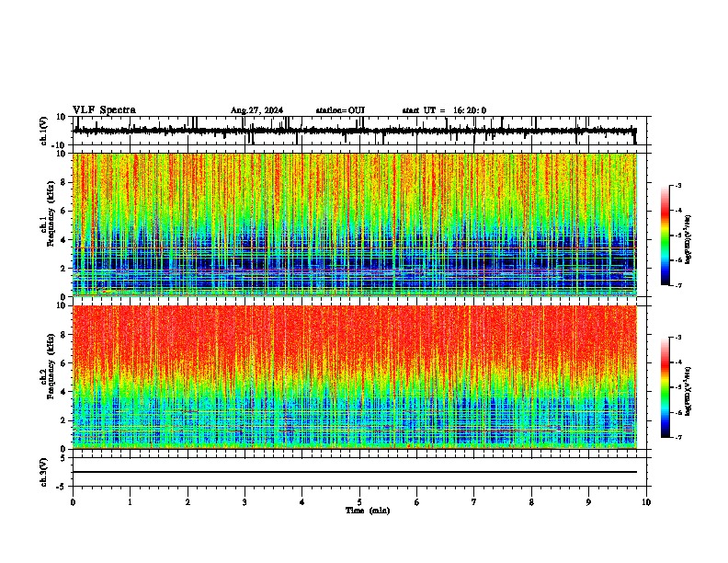Screen dimensions: 728x563
Task: Click the "8" tick on the time axis
Action: (531, 502)
